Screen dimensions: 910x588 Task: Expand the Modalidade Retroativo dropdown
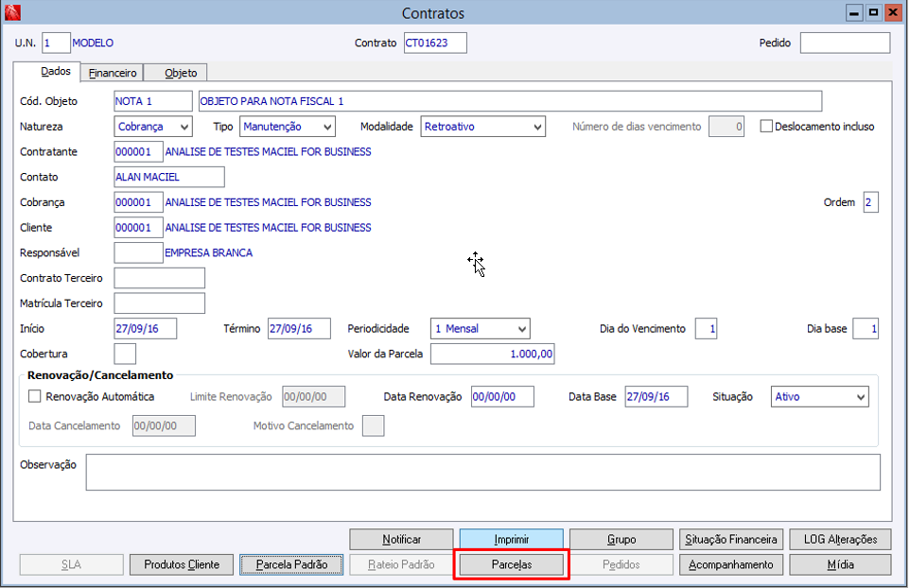pyautogui.click(x=482, y=127)
